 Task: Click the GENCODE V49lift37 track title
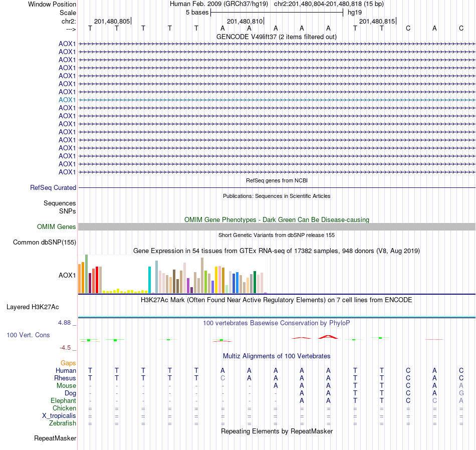point(277,37)
